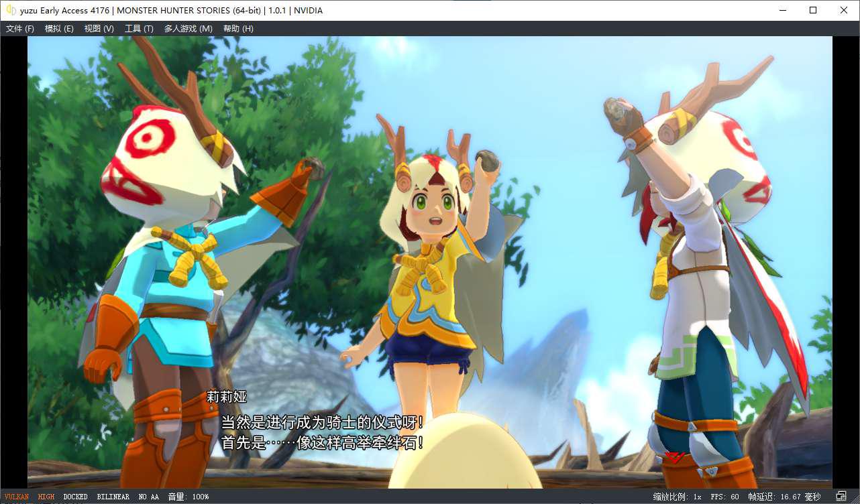Open the 视图 (V) menu
This screenshot has height=504, width=860.
coord(99,29)
